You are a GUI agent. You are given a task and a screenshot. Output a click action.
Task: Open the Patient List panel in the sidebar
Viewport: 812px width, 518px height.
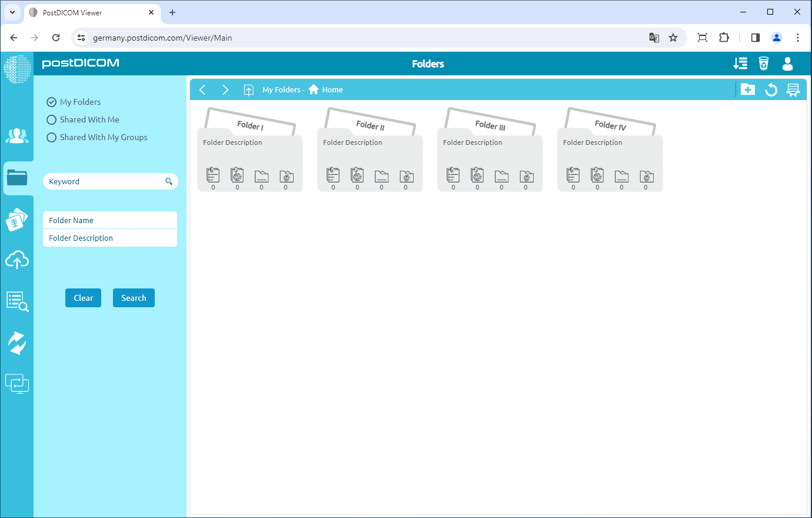tap(17, 136)
